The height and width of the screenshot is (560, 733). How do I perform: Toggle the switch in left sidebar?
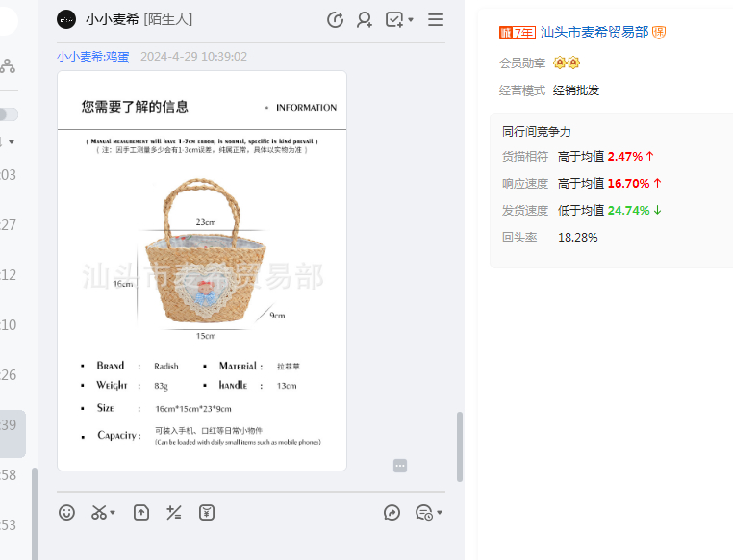click(9, 115)
